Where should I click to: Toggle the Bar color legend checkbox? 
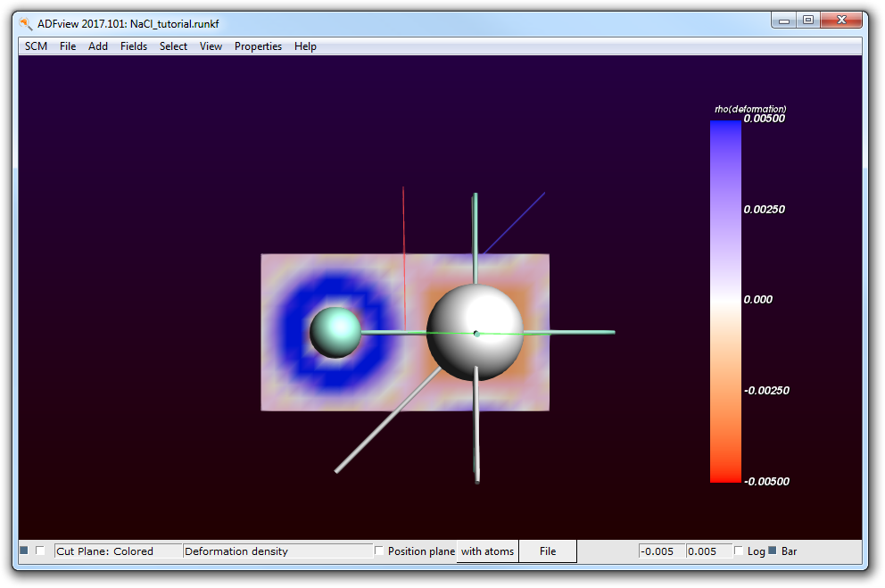772,551
